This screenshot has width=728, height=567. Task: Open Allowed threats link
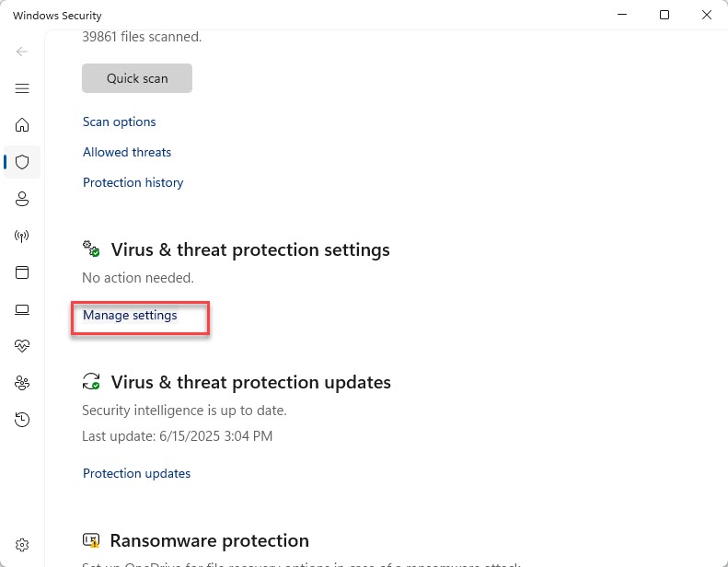pos(127,152)
